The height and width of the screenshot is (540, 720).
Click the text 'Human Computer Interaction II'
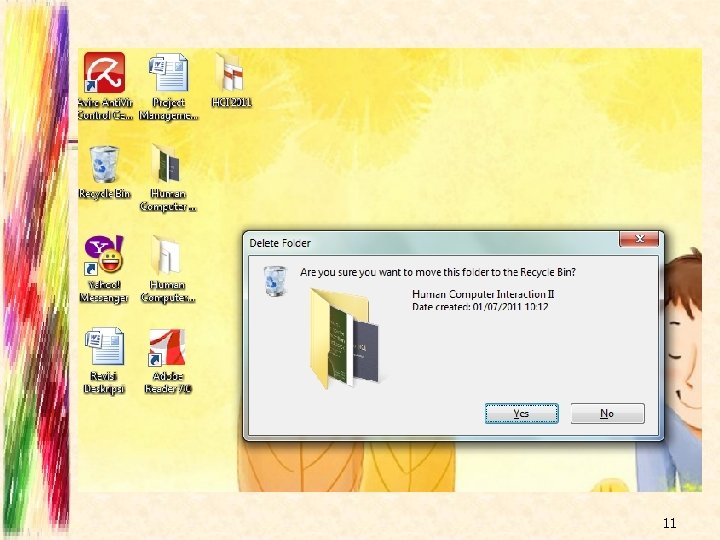[483, 294]
